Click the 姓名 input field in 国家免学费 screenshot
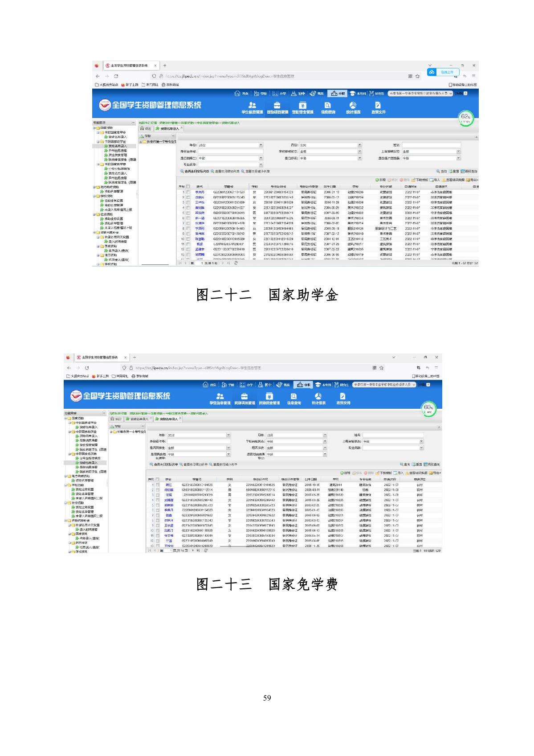This screenshot has height=756, width=534. pyautogui.click(x=392, y=435)
